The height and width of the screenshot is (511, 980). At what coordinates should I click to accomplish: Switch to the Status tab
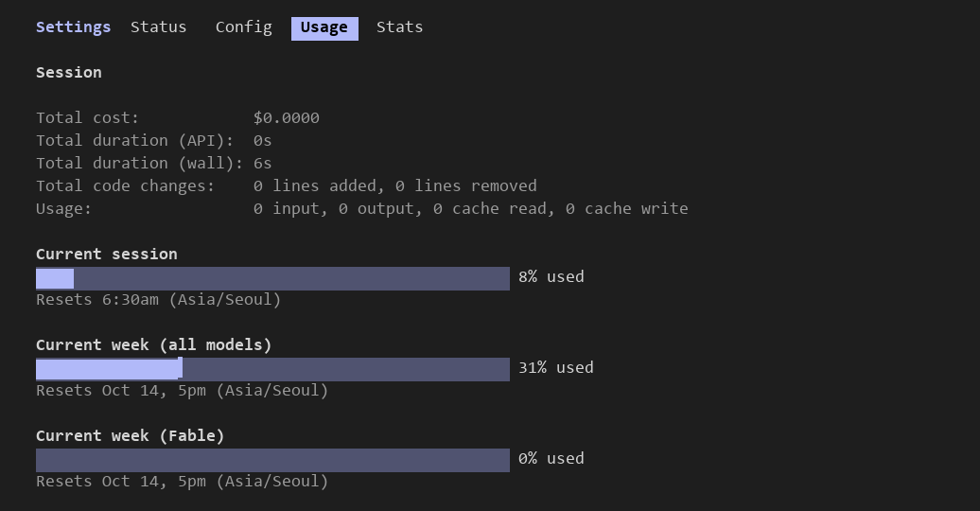[158, 27]
